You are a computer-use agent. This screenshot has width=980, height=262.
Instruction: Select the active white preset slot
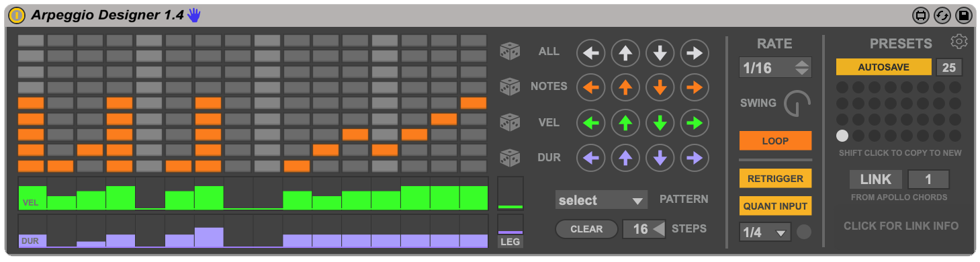pos(842,136)
